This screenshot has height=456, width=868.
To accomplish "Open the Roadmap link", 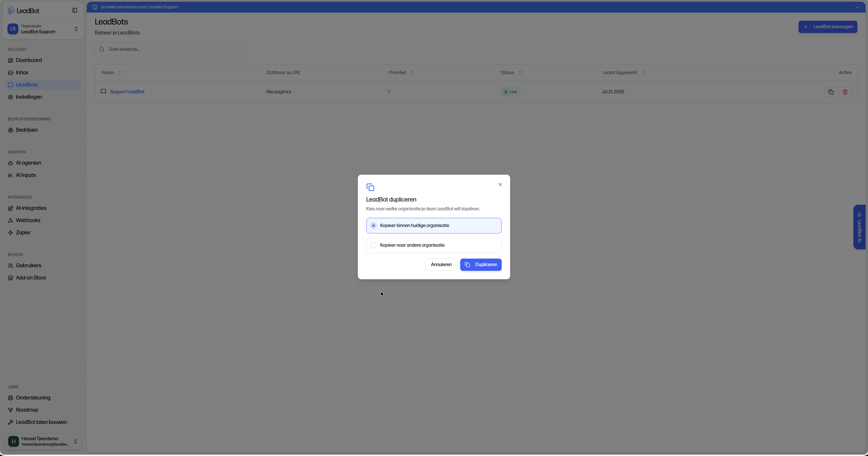I will [43, 410].
